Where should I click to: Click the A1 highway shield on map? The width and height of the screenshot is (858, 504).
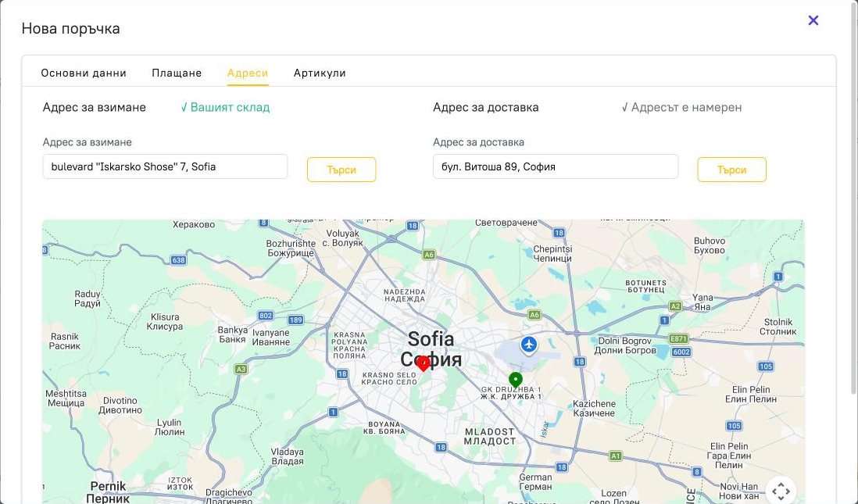(616, 456)
